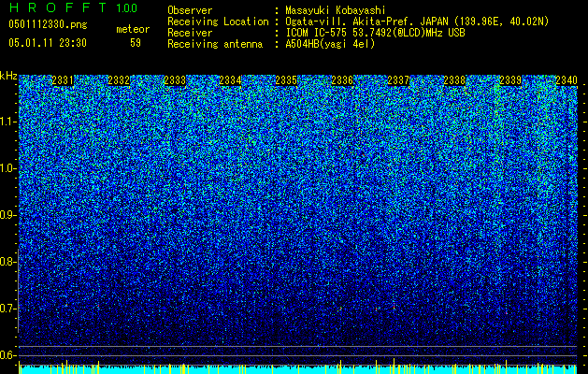
Task: Click the Receiving Location label
Action: (218, 22)
